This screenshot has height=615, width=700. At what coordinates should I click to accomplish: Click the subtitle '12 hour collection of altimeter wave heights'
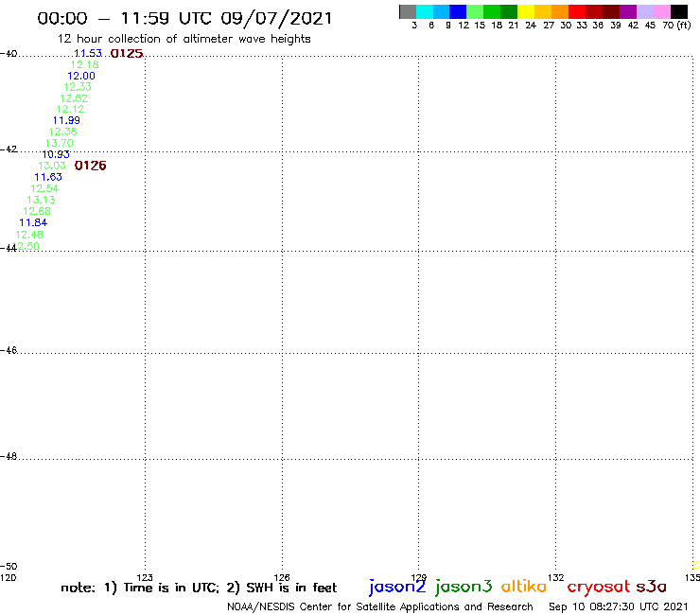tap(184, 40)
